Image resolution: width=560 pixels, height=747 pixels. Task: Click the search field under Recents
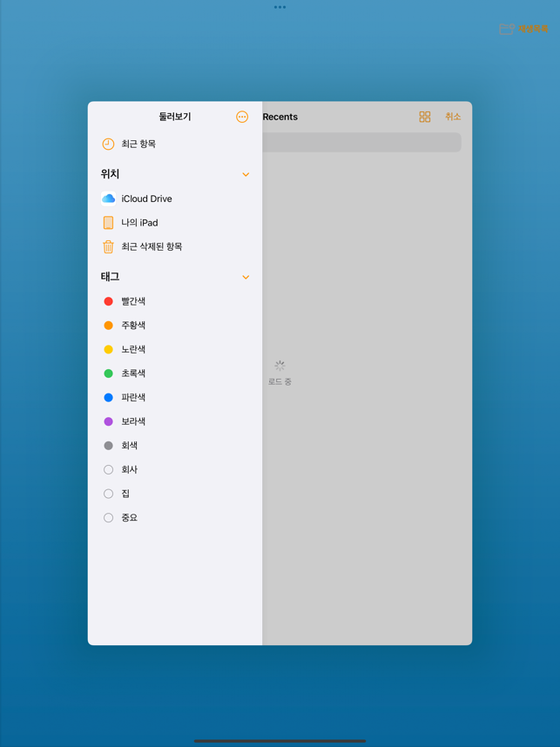361,143
